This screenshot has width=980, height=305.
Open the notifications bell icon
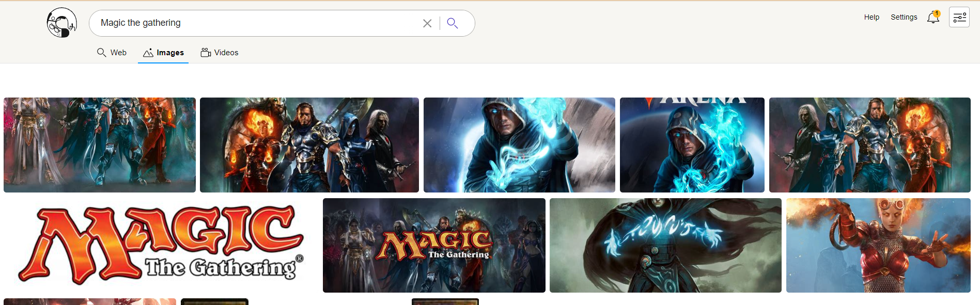coord(934,17)
